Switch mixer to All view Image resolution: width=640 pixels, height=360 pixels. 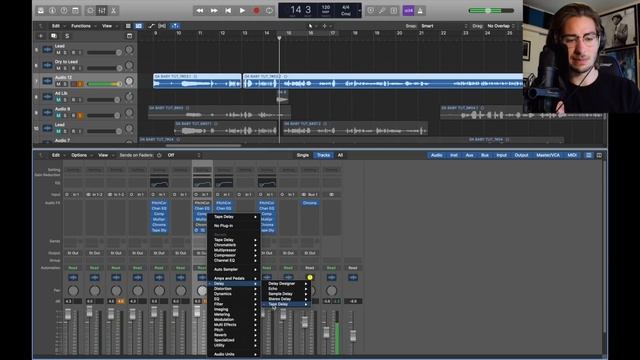tap(340, 155)
